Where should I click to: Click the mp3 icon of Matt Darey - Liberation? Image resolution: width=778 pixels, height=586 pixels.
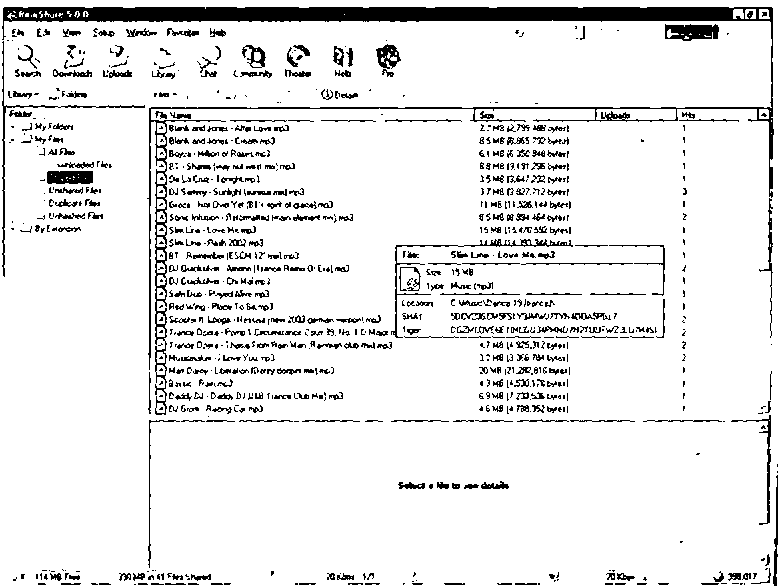tap(161, 371)
